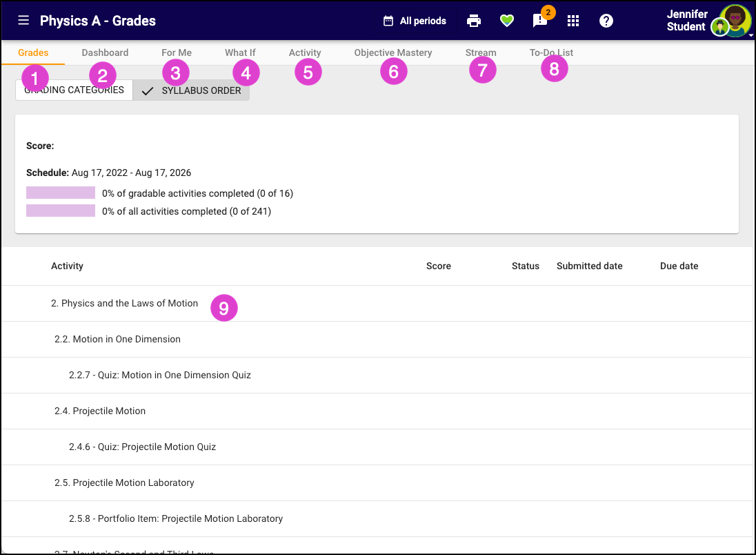The image size is (756, 555).
Task: Open the apps grid icon
Action: [573, 21]
